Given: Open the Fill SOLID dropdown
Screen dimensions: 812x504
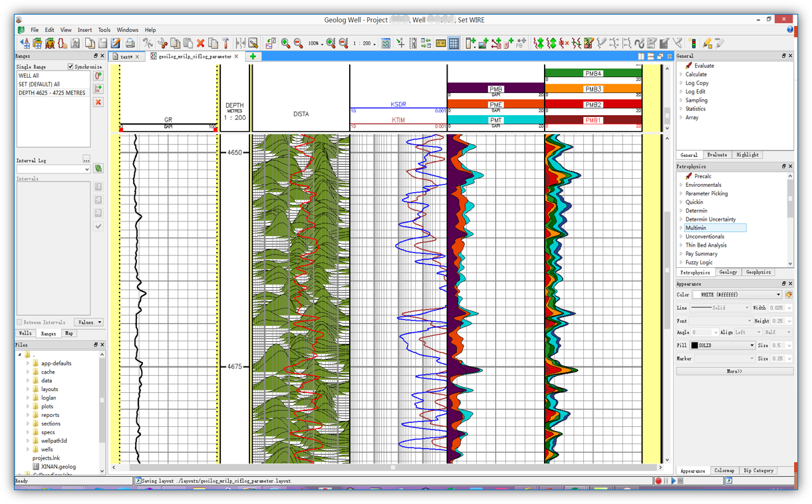Looking at the screenshot, I should point(723,345).
